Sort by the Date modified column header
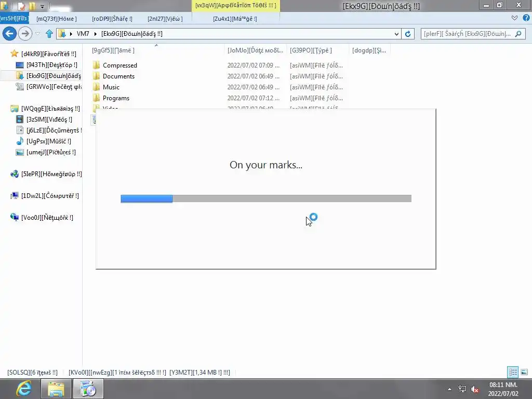 [x=255, y=50]
